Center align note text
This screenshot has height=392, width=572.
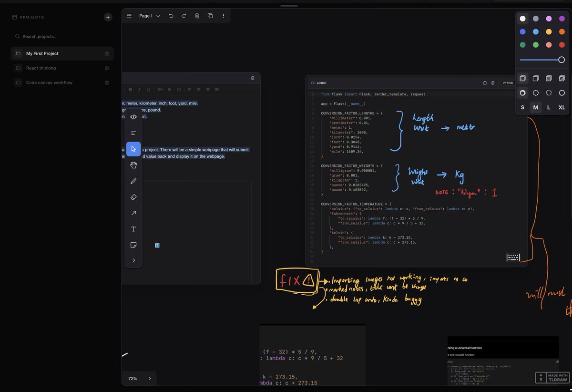[198, 90]
